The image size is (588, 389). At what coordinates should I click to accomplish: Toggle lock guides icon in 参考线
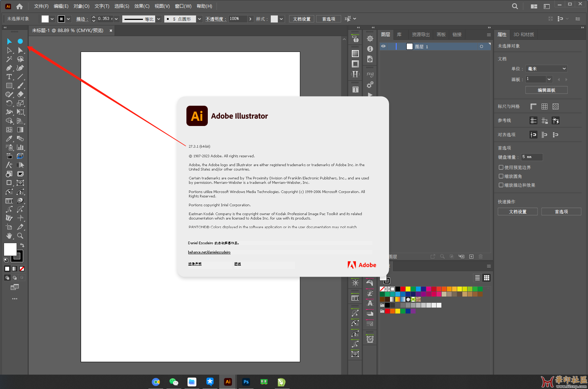(545, 120)
